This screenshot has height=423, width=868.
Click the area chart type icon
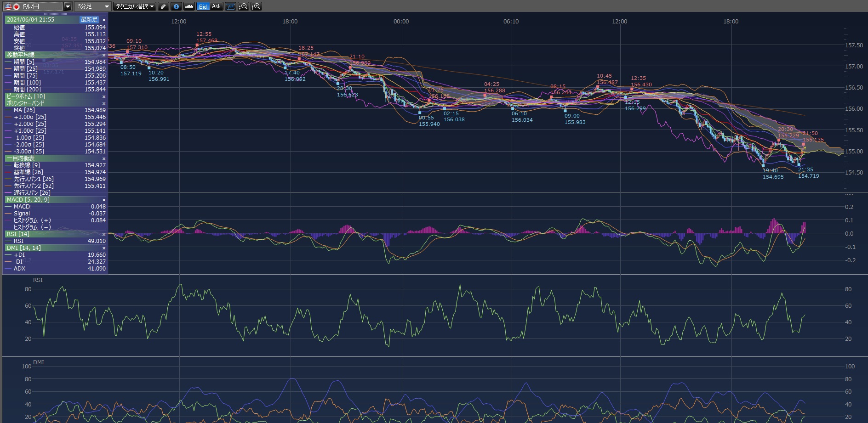(189, 6)
